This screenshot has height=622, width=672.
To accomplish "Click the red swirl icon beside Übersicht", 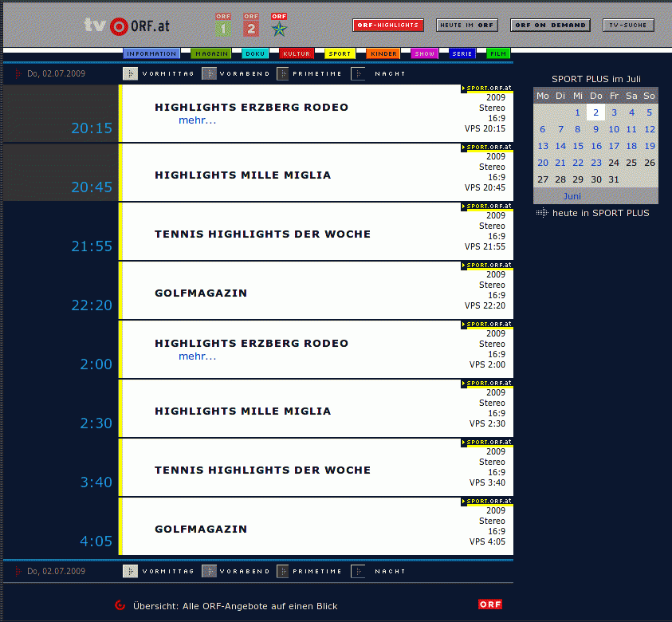I will tap(120, 605).
